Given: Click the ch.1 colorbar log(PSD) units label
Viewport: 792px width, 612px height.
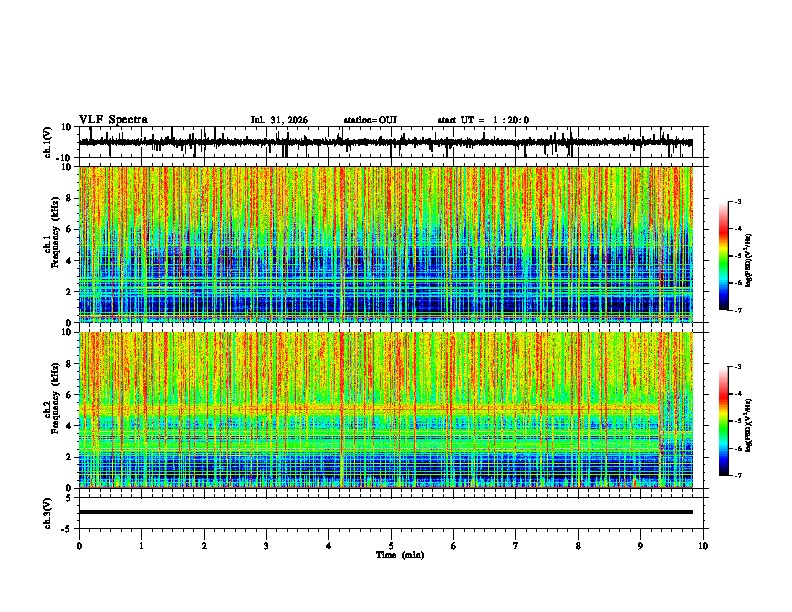Looking at the screenshot, I should click(x=749, y=260).
